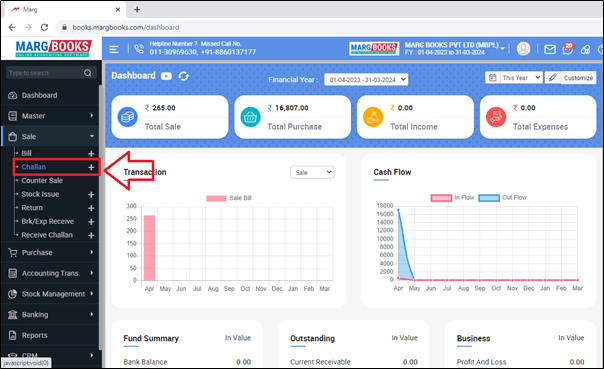Open the mail envelope icon
Viewport: 604px width, 369px height.
(550, 49)
